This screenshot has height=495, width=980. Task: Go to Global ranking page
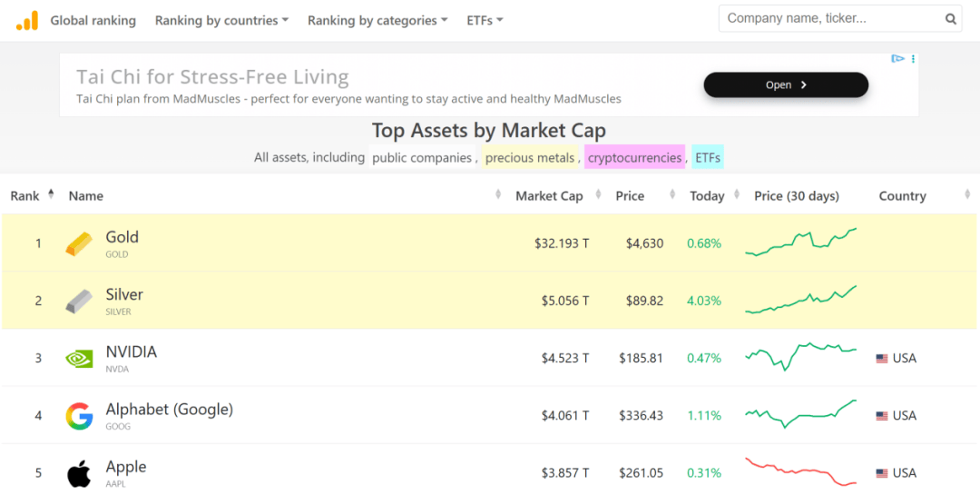coord(93,20)
